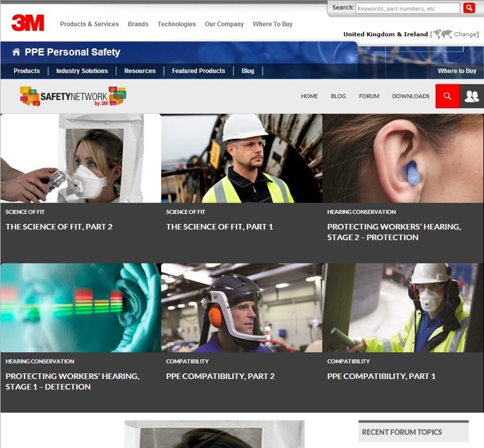
Task: Open the Brands menu
Action: (138, 24)
